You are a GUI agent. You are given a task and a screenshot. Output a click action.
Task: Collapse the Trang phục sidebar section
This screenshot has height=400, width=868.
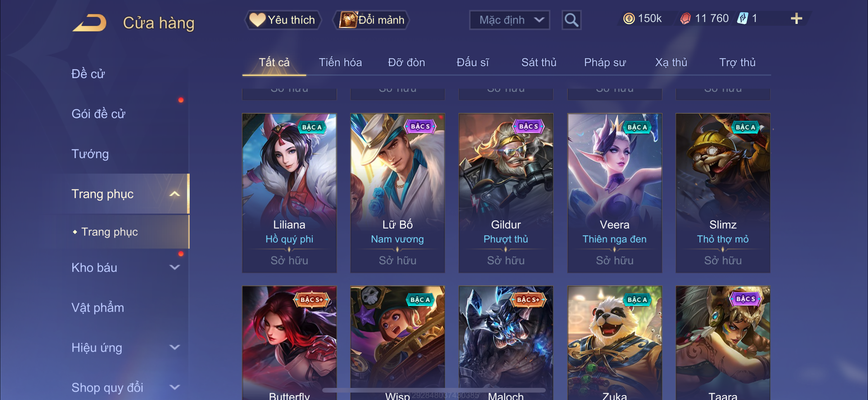coord(174,194)
